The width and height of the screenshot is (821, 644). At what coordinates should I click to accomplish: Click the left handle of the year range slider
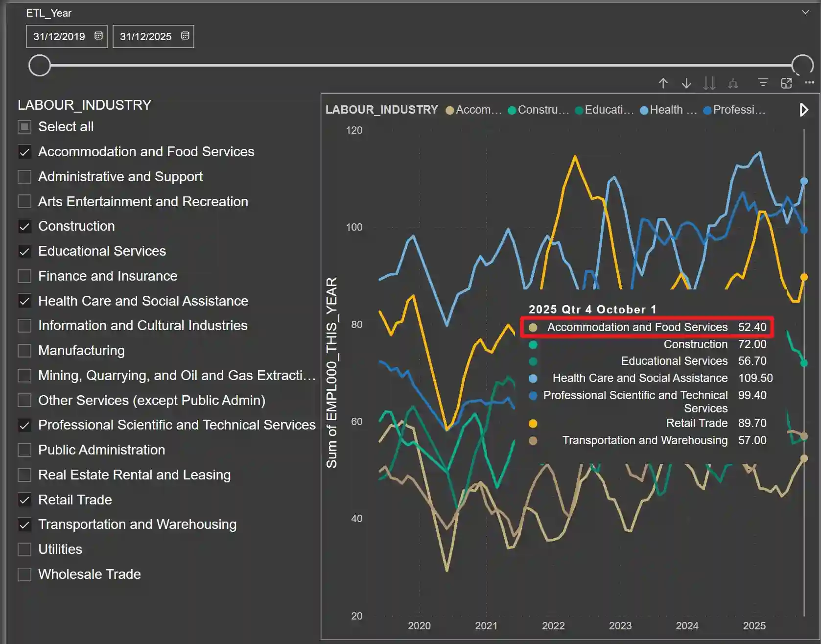[x=40, y=65]
